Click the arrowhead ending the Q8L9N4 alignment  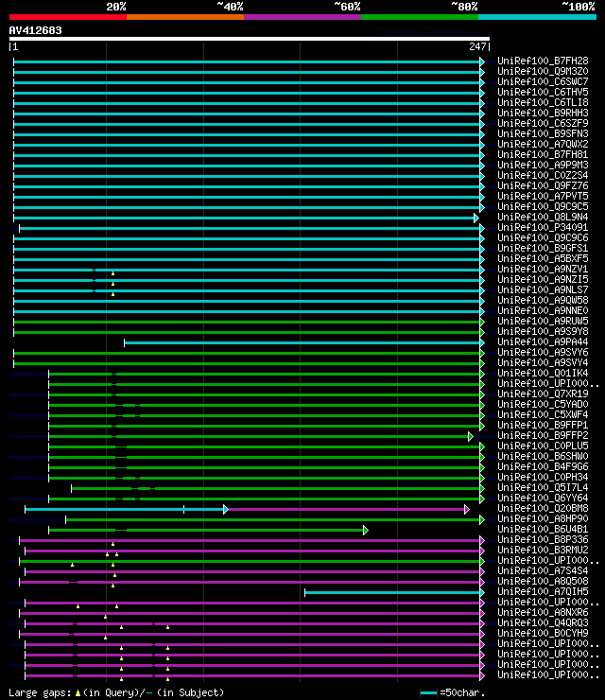point(476,218)
